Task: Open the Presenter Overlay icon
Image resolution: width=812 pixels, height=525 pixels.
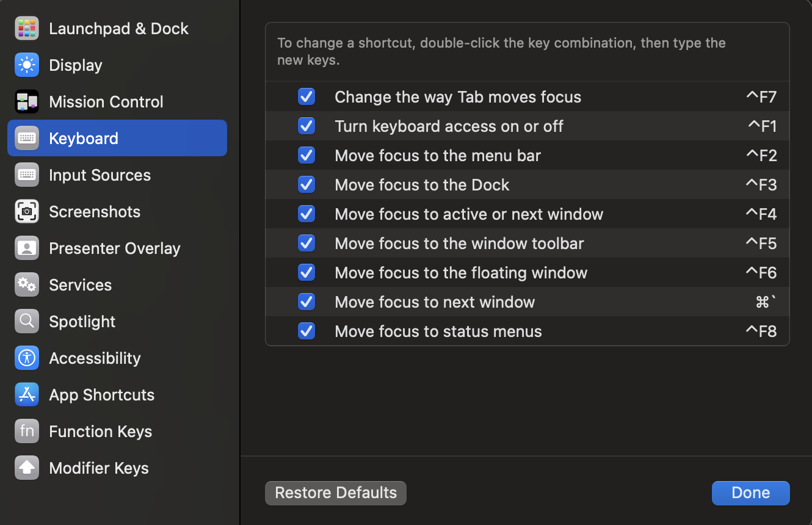Action: (x=27, y=248)
